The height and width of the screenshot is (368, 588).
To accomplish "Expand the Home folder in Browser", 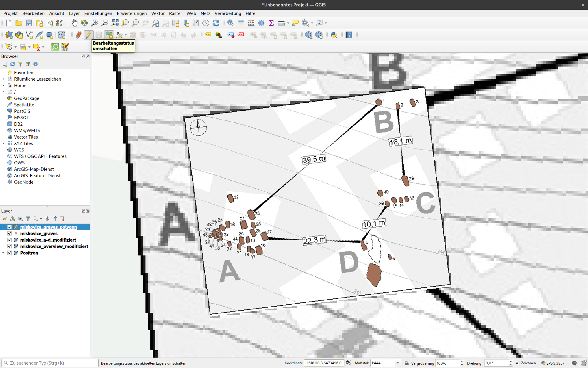I will tap(3, 86).
